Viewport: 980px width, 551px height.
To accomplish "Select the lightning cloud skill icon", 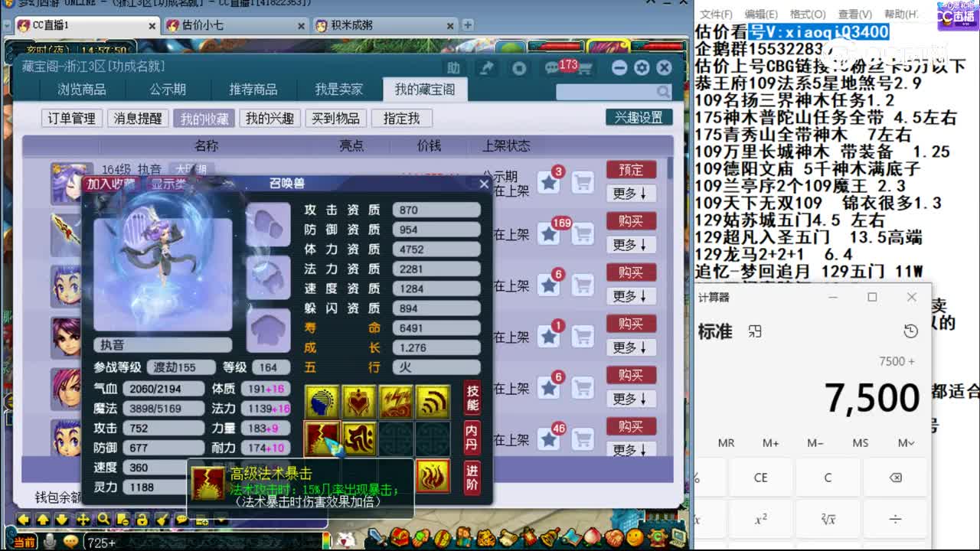I will tap(396, 403).
